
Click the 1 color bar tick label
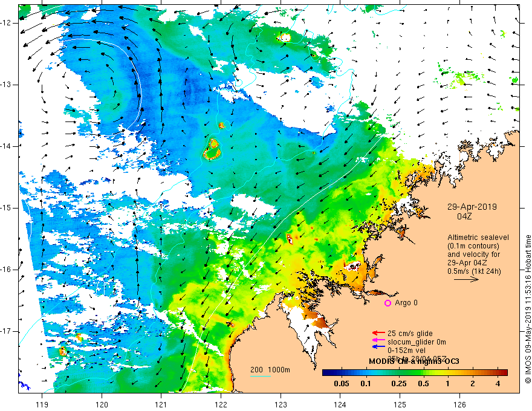click(448, 384)
